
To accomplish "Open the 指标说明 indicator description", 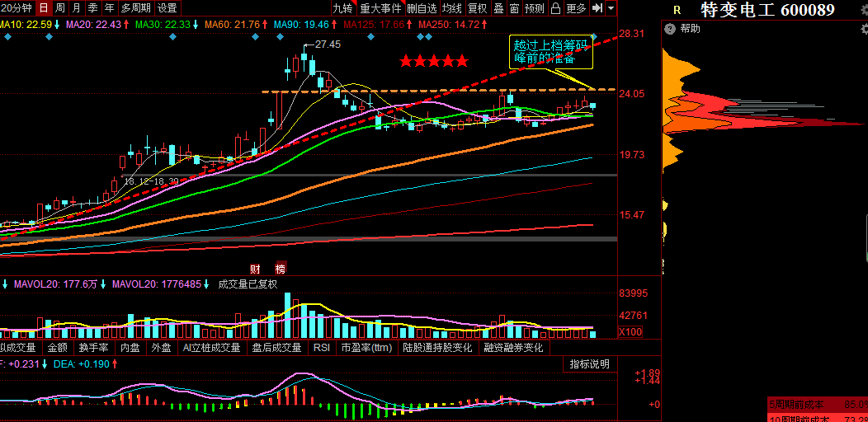I will (x=590, y=364).
